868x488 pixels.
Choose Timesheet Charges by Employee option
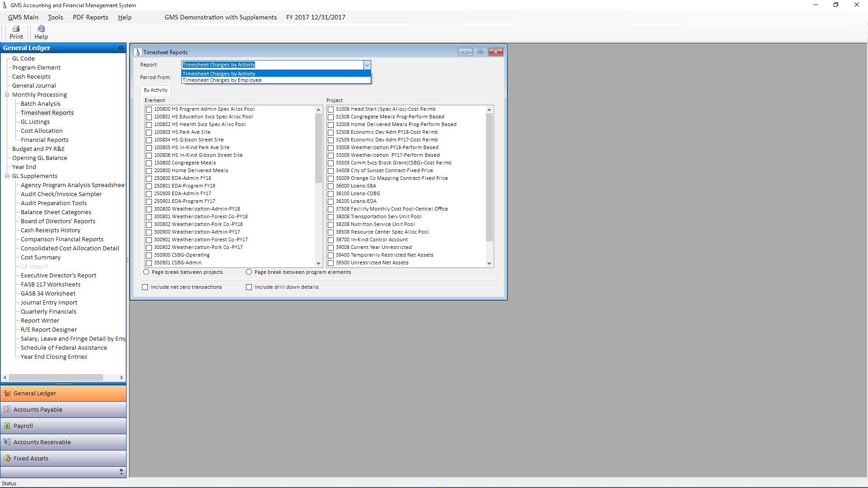pos(222,80)
